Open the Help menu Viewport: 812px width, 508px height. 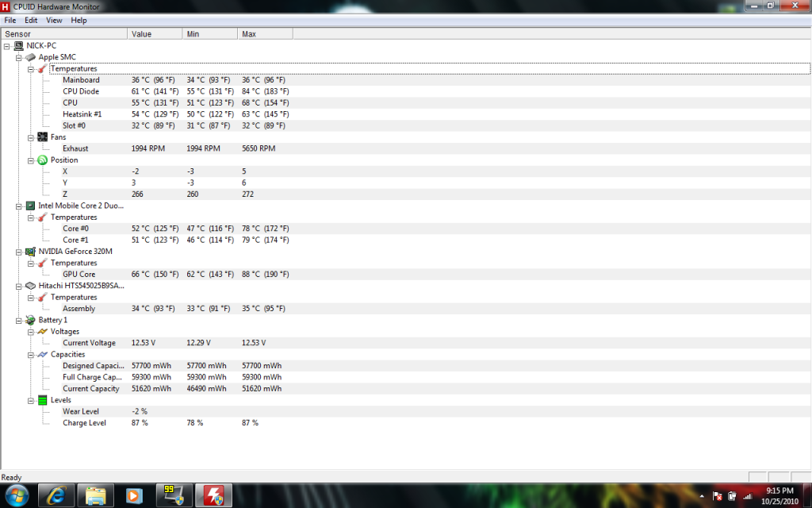click(79, 20)
